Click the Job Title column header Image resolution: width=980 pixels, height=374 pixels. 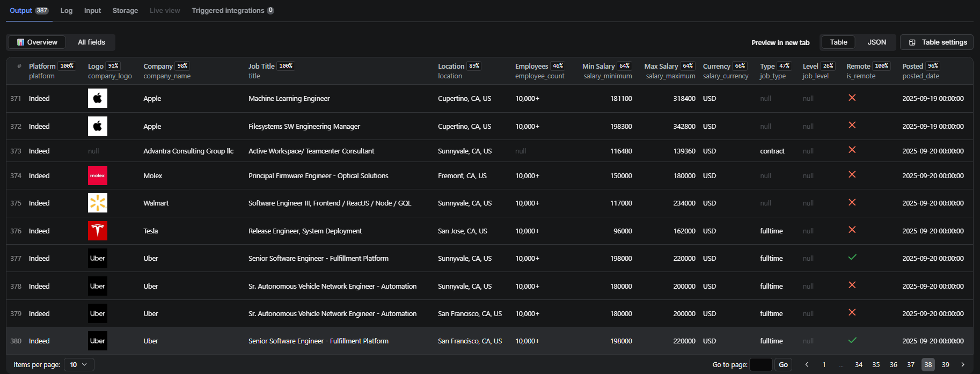(271, 71)
